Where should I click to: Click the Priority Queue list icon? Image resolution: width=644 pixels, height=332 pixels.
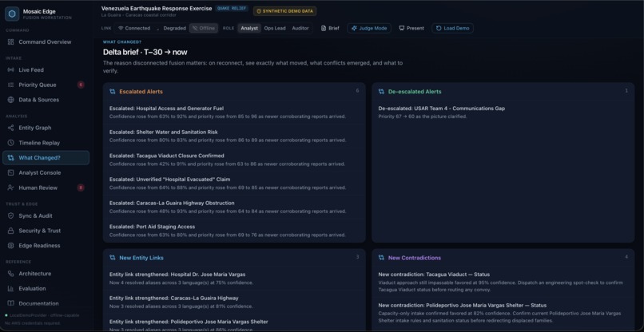pos(10,85)
